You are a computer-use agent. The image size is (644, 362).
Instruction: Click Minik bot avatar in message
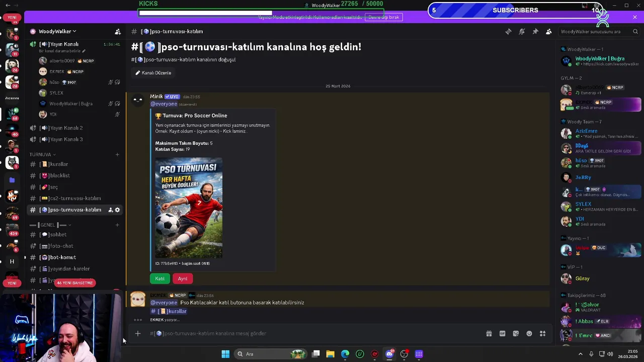(137, 101)
